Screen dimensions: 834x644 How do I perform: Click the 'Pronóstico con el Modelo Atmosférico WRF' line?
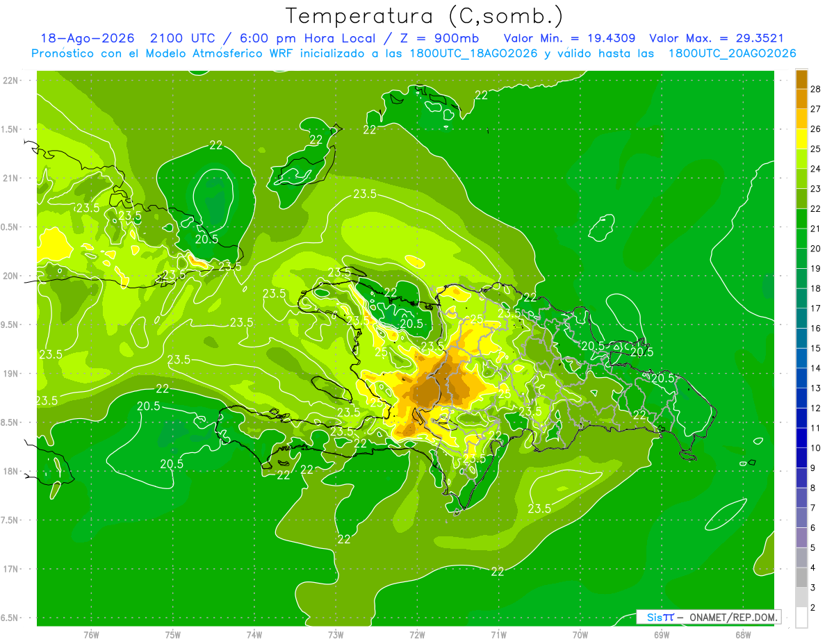414,53
